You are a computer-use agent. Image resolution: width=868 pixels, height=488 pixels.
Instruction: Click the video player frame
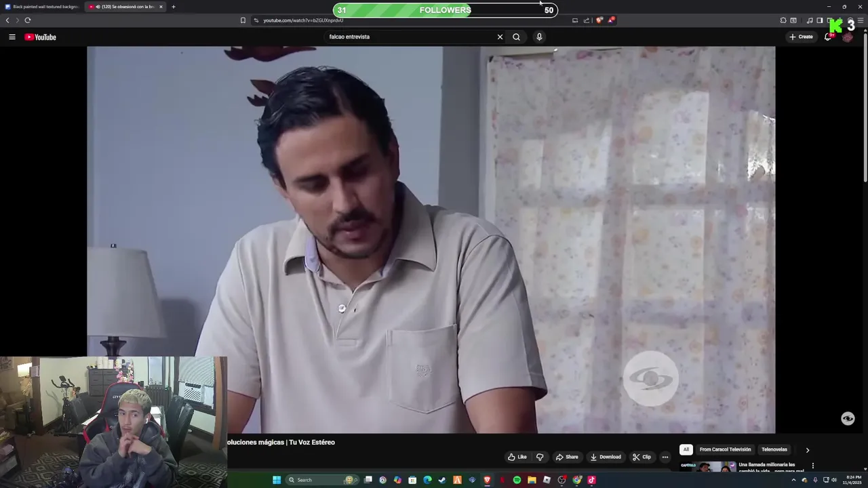click(431, 239)
